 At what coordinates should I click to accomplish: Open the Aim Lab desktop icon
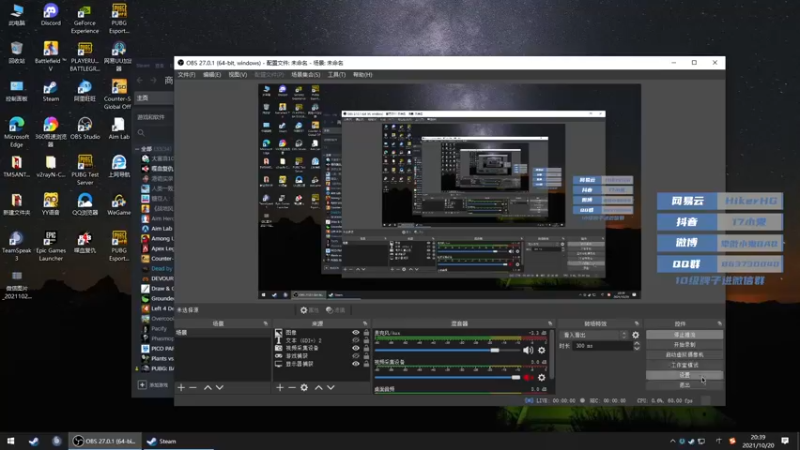(x=119, y=129)
